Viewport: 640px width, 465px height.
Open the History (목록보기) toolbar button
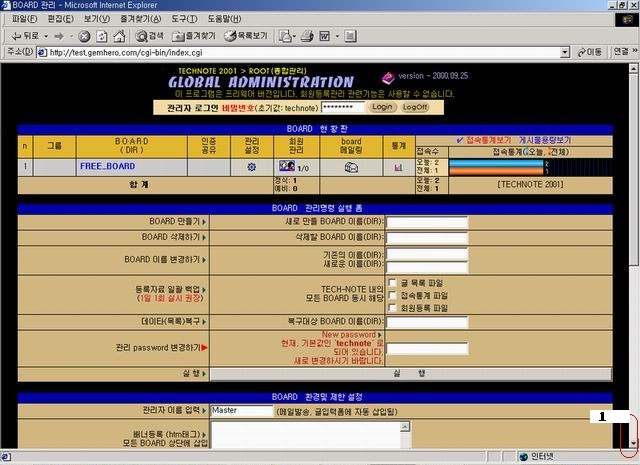[246, 36]
